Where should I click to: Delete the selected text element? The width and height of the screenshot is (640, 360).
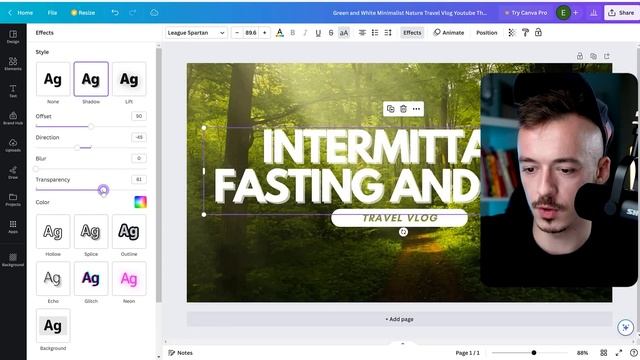403,109
